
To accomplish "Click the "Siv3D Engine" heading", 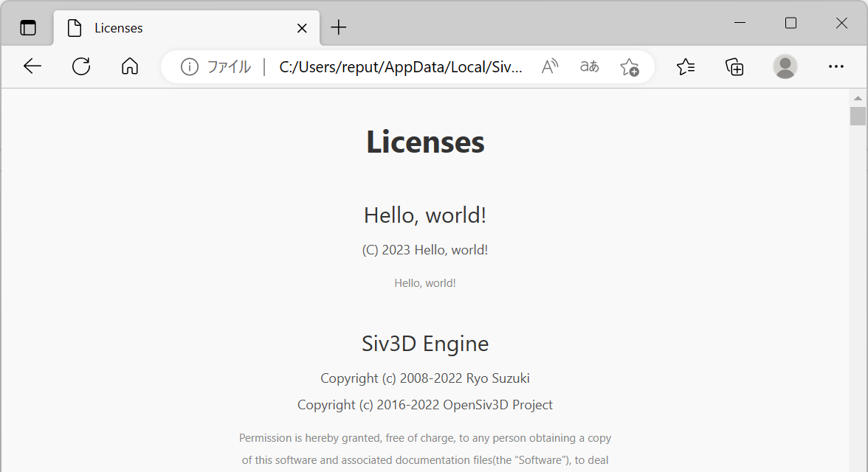I will coord(425,344).
